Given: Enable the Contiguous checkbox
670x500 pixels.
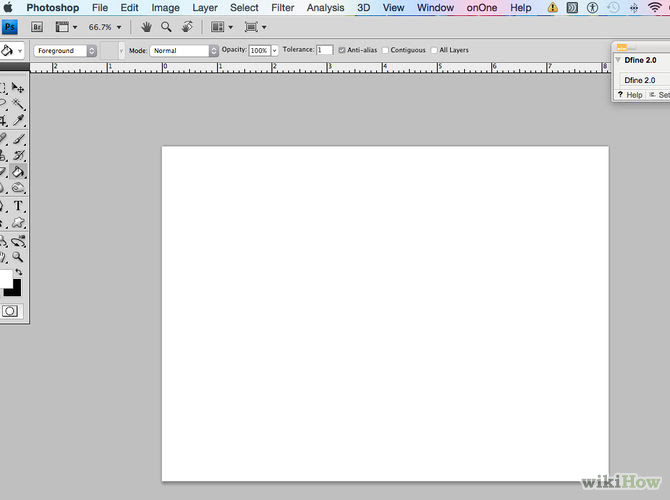Looking at the screenshot, I should click(385, 50).
